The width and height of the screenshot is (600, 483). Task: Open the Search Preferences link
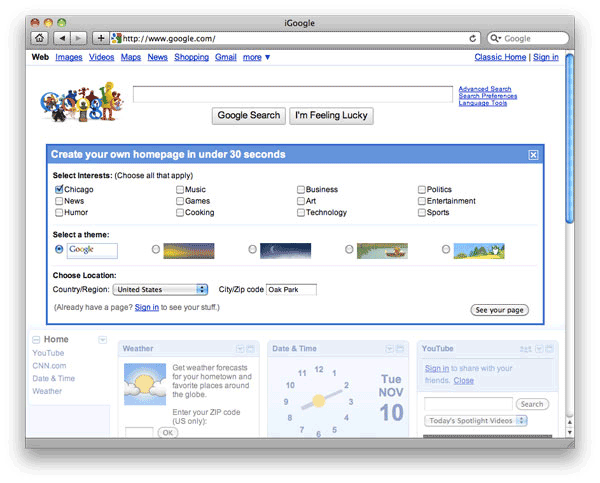click(488, 96)
